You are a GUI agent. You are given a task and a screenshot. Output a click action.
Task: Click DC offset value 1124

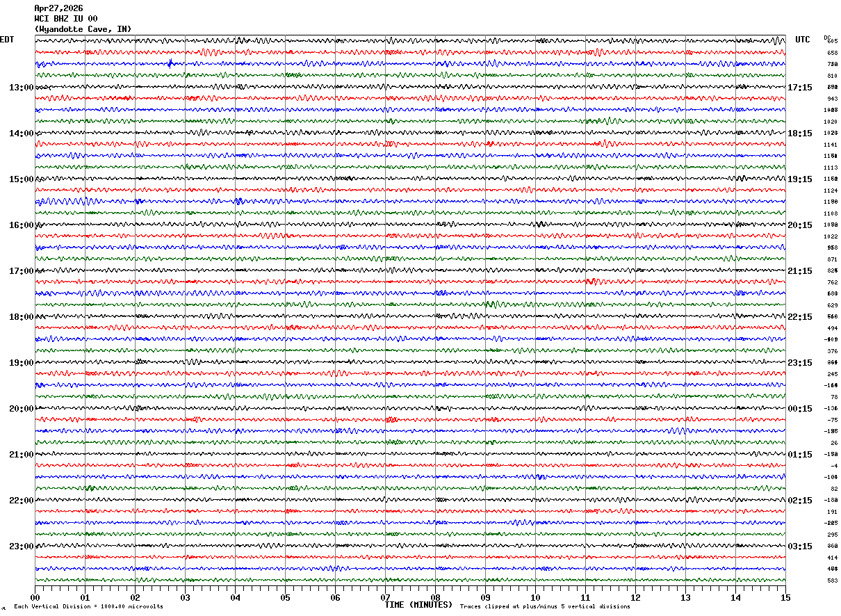[x=831, y=191]
